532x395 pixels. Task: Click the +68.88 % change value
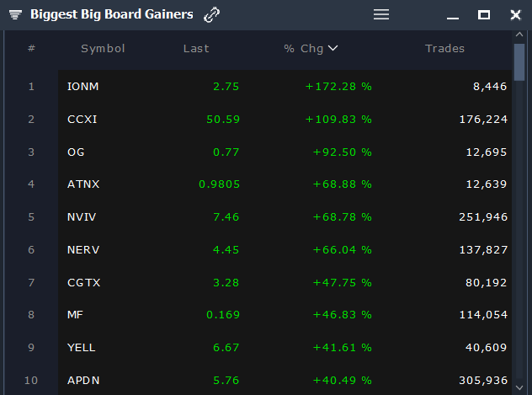(x=343, y=184)
